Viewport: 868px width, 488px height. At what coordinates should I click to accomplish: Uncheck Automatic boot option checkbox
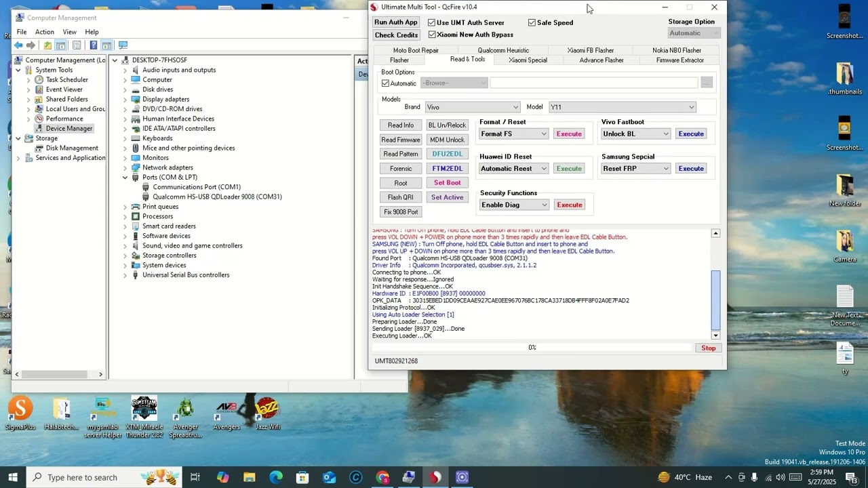coord(385,83)
